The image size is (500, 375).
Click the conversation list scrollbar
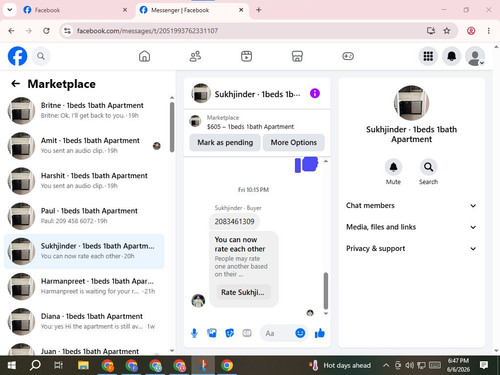tap(172, 127)
